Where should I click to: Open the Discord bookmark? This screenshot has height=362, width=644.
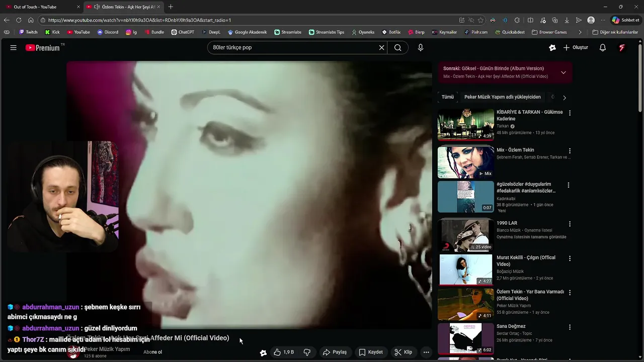point(108,32)
